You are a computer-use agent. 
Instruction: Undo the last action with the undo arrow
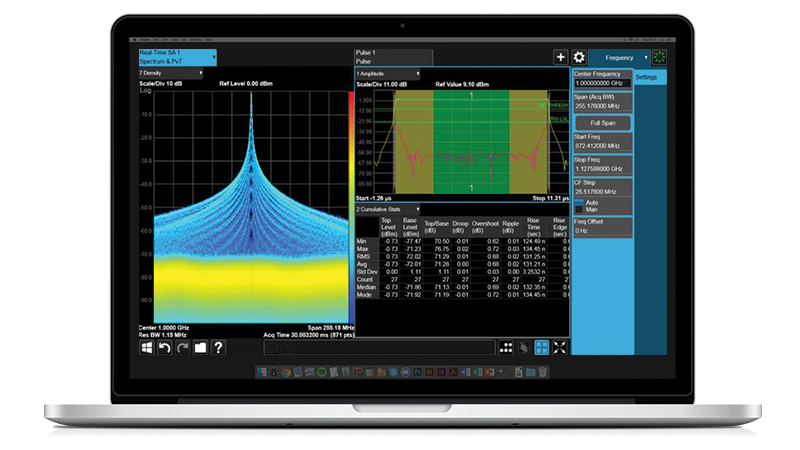pos(164,347)
